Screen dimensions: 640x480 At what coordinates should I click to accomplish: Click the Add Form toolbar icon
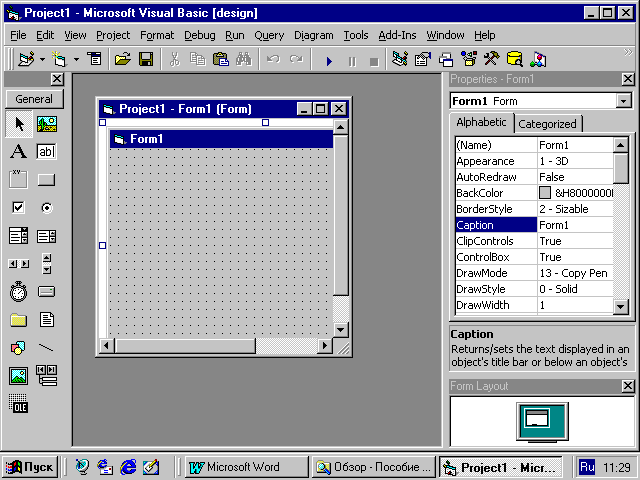click(60, 60)
